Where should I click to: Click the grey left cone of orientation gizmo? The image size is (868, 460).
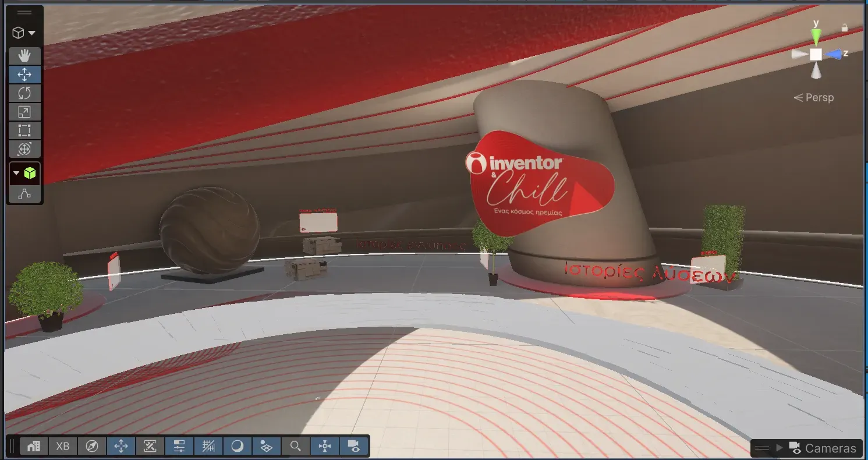(799, 54)
